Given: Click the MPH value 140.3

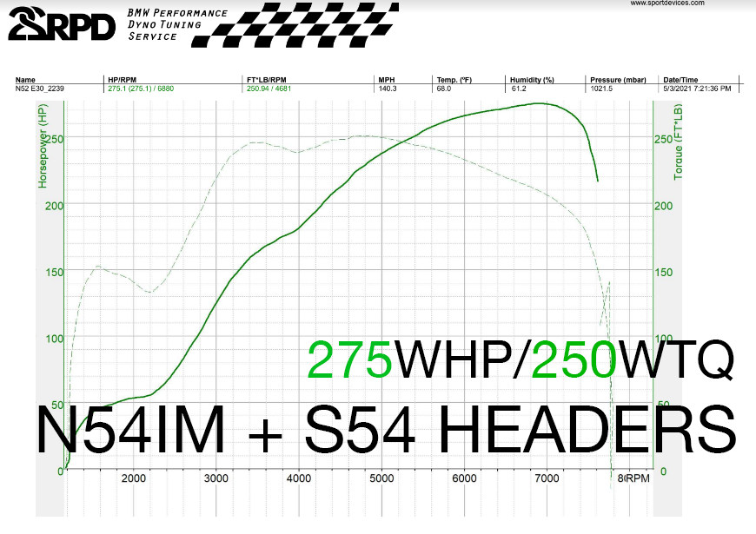Looking at the screenshot, I should click(388, 88).
